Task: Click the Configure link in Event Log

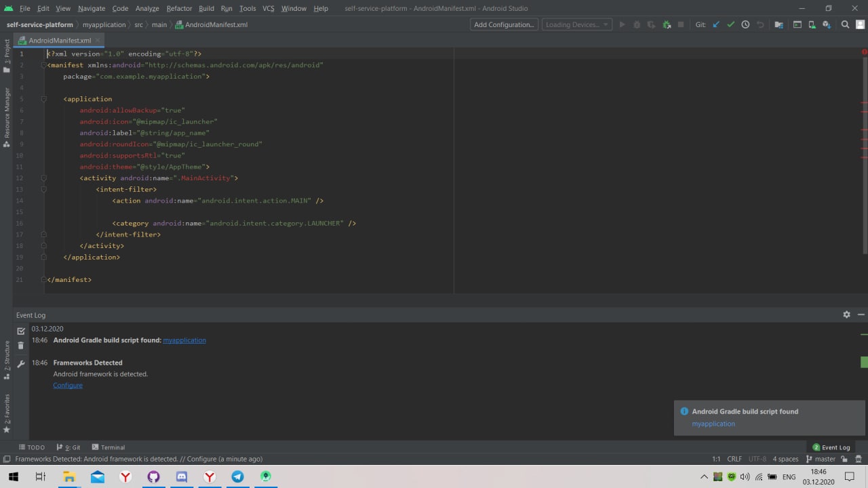Action: [x=68, y=386]
